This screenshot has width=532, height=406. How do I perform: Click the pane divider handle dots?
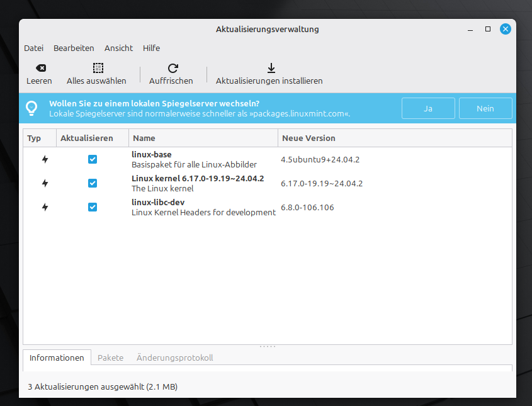(268, 347)
